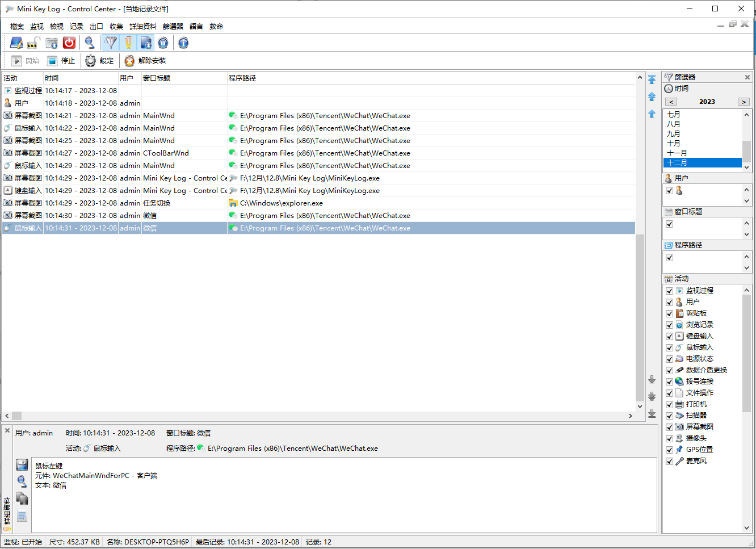Click the 解除安裝 uninstall button
Image resolution: width=756 pixels, height=549 pixels.
pyautogui.click(x=145, y=61)
